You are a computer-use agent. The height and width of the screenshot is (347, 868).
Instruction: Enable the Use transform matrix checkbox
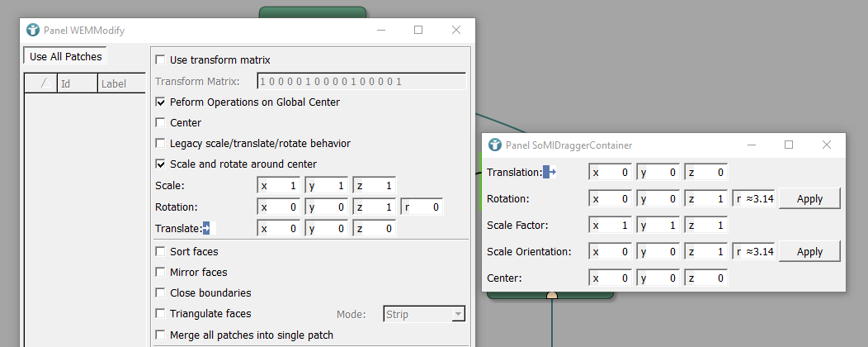click(x=160, y=60)
